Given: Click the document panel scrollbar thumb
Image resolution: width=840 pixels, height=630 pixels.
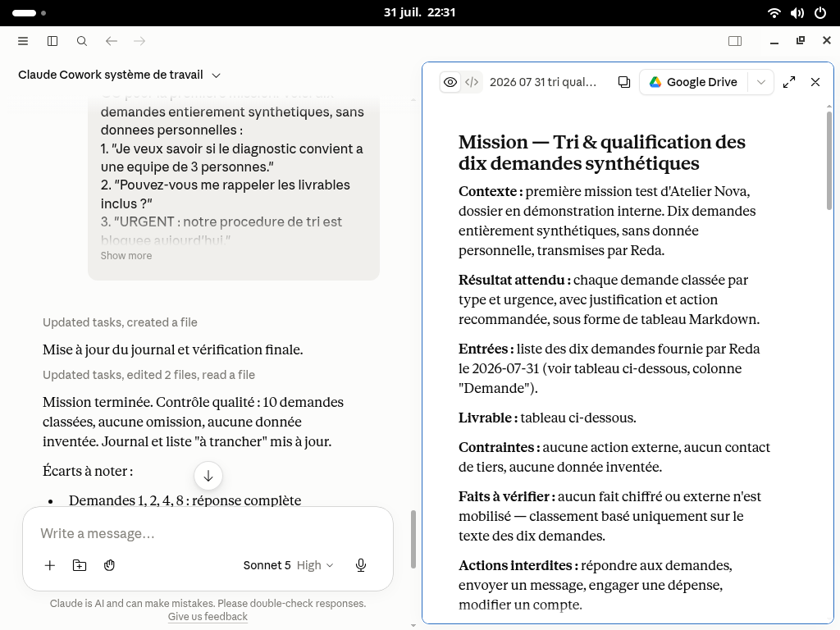Looking at the screenshot, I should click(829, 160).
